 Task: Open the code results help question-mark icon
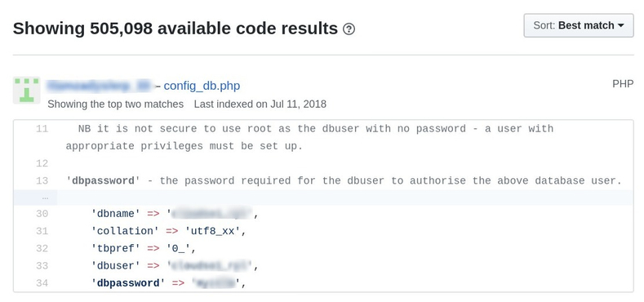click(349, 29)
